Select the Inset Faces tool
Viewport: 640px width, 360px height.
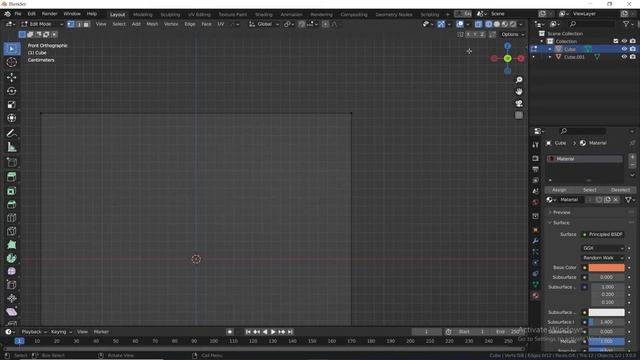click(x=11, y=191)
